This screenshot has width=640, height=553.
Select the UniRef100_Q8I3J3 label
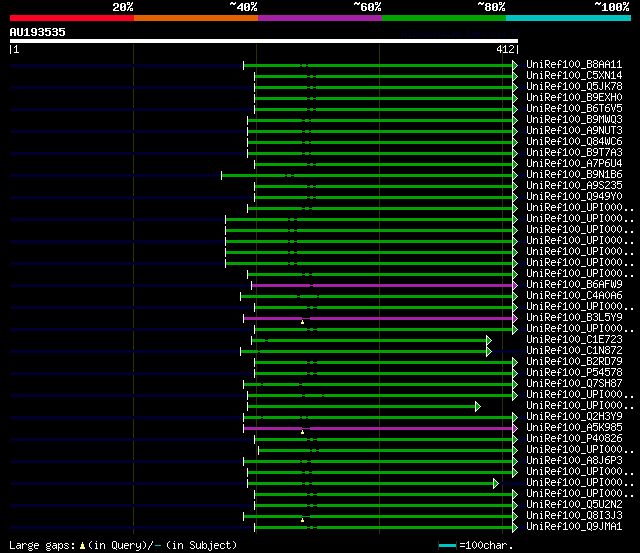[574, 516]
